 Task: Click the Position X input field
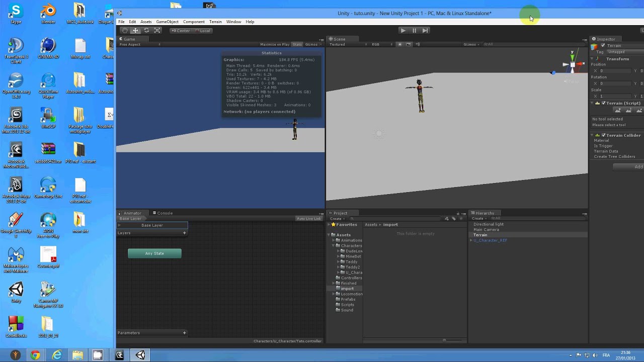point(616,71)
